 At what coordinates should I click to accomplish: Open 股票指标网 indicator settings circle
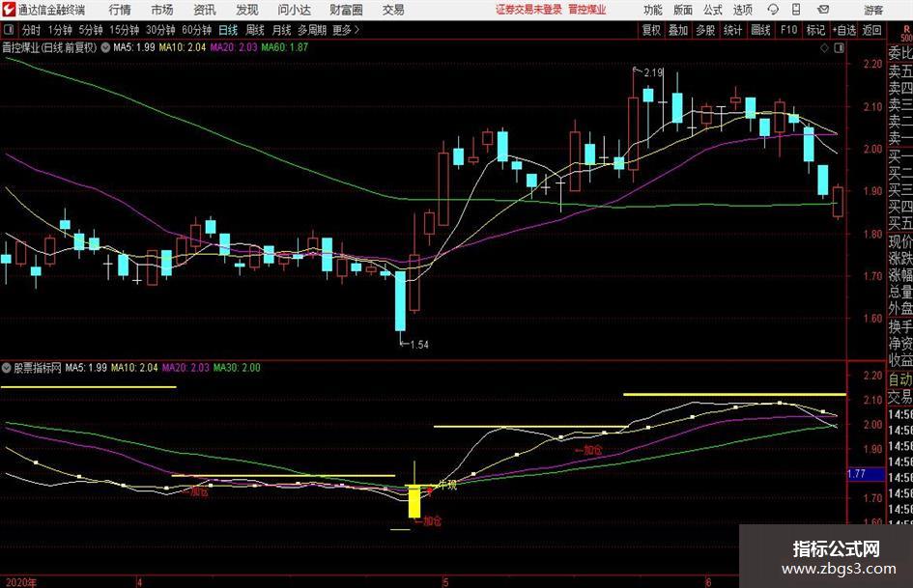click(x=7, y=368)
